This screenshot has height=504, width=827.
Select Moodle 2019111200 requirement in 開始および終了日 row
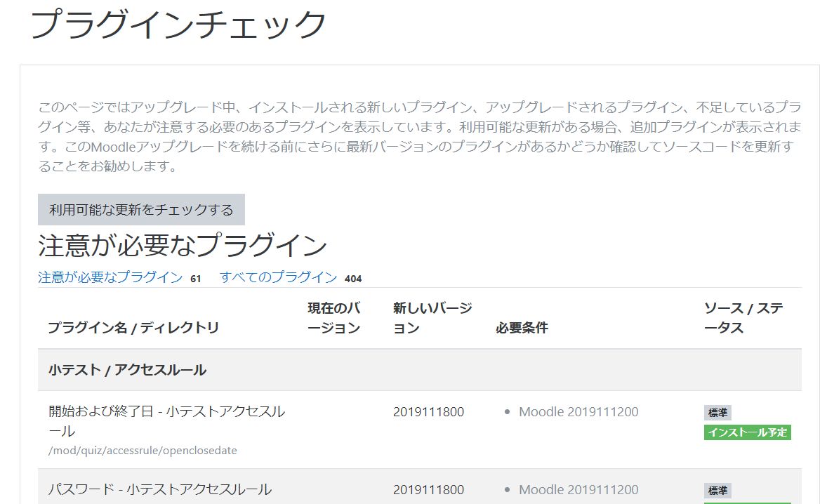click(578, 412)
